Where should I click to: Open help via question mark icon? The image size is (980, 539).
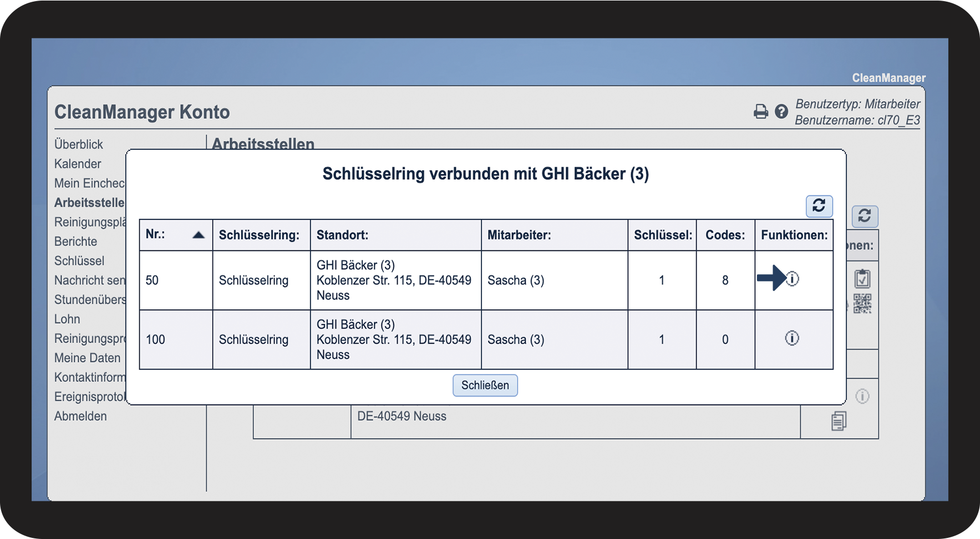[781, 112]
